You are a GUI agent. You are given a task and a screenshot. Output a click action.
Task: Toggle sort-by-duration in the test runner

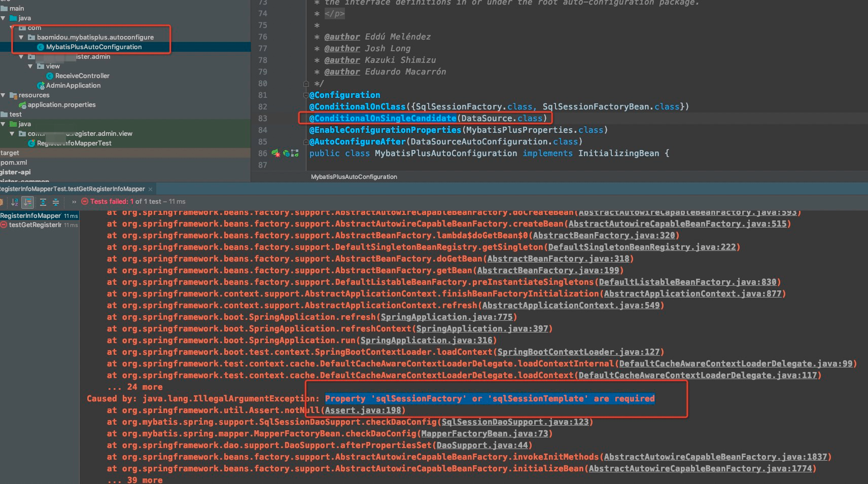tap(28, 202)
